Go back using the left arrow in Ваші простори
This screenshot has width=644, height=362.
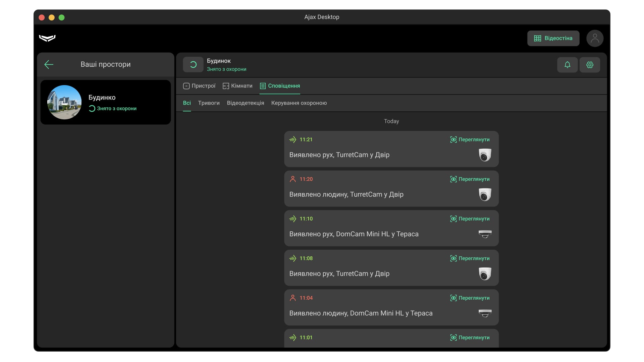[x=49, y=64]
